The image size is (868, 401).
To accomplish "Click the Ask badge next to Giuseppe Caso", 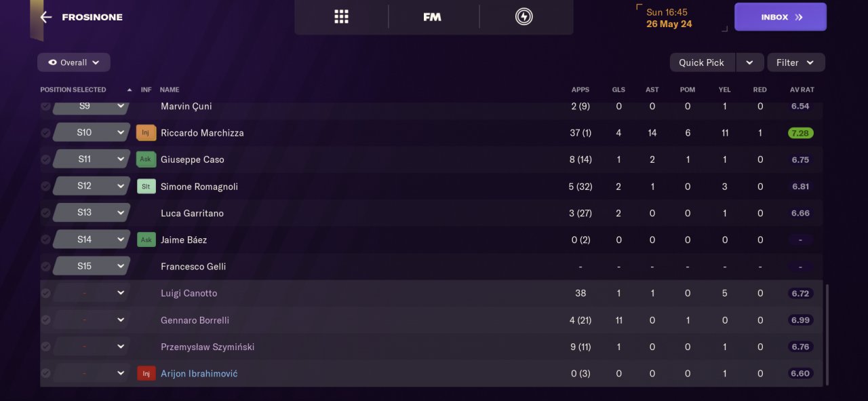I will point(146,159).
